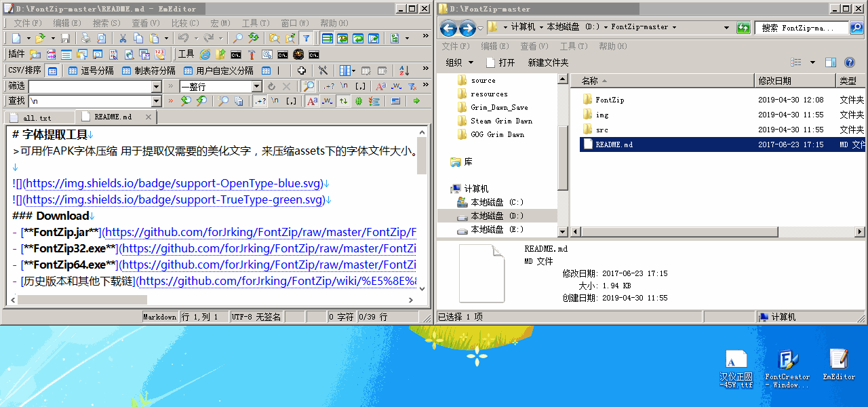Toggle the No Wrap icon in EmEditor toolbar
This screenshot has width=868, height=407.
327,39
